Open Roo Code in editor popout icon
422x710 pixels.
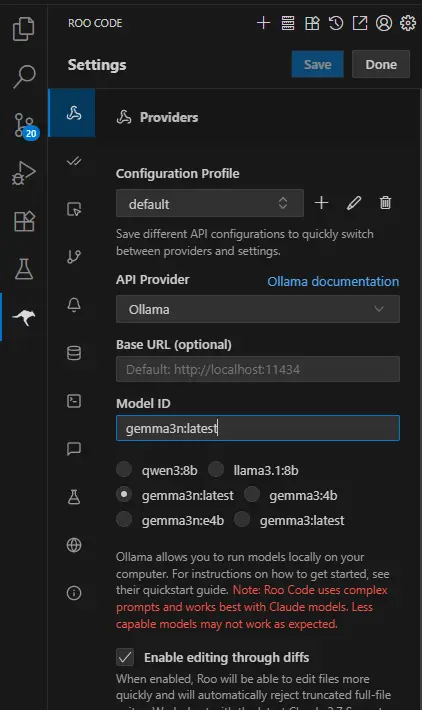pyautogui.click(x=360, y=23)
